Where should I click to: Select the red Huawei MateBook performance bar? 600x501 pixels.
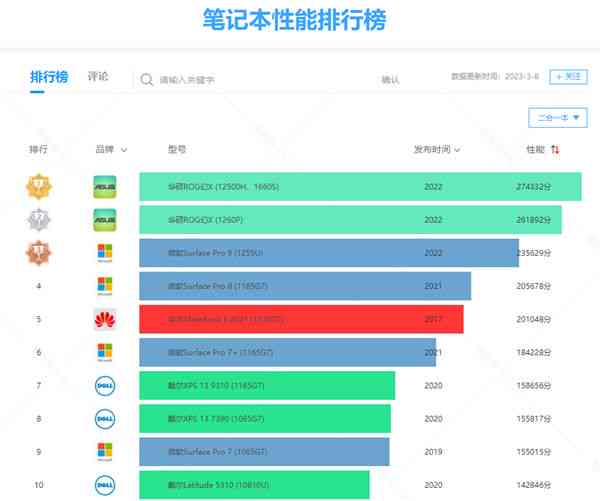302,319
